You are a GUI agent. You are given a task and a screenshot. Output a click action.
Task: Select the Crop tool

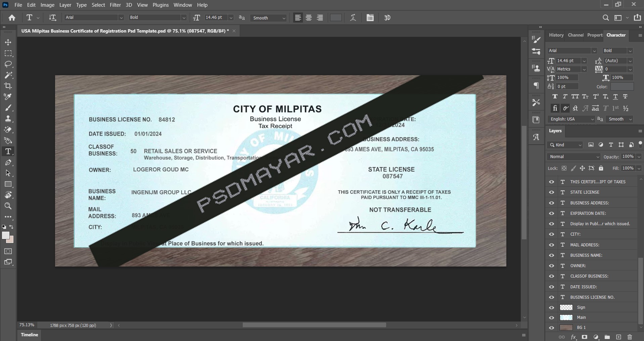point(8,86)
